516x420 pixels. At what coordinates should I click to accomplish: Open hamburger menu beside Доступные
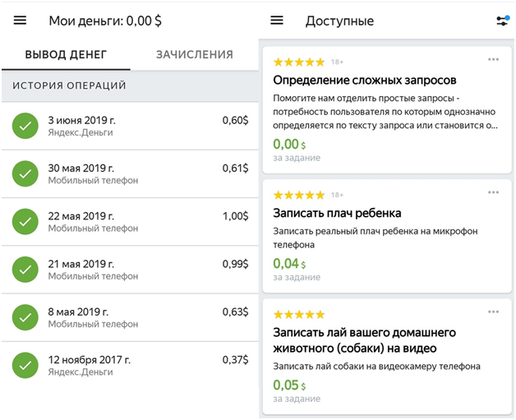coord(277,21)
